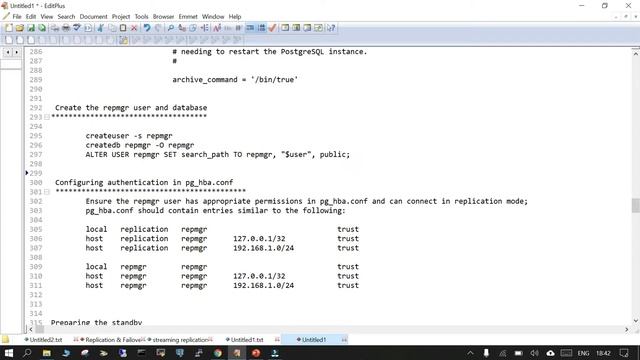Image resolution: width=640 pixels, height=360 pixels.
Task: Open File Explorer from the taskbar
Action: click(47, 353)
